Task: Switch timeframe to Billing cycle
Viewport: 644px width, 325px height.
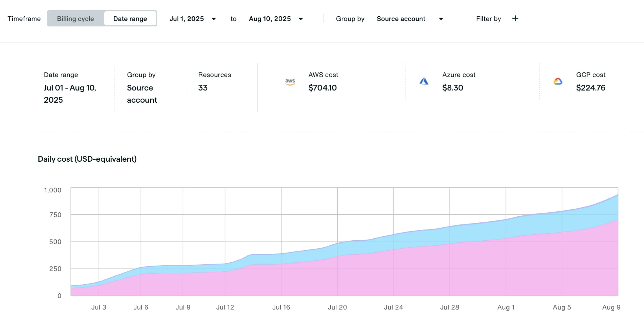Action: tap(76, 19)
